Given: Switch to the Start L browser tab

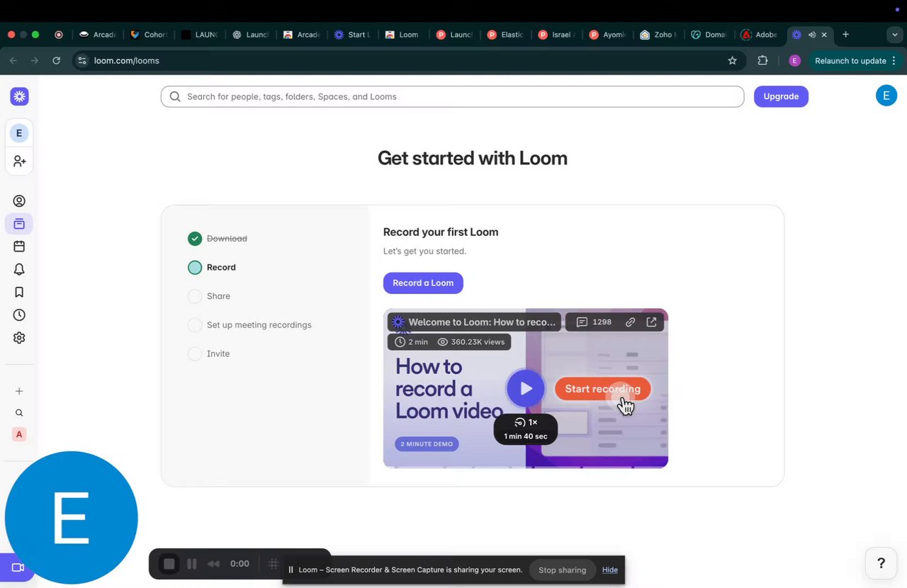Looking at the screenshot, I should point(352,35).
